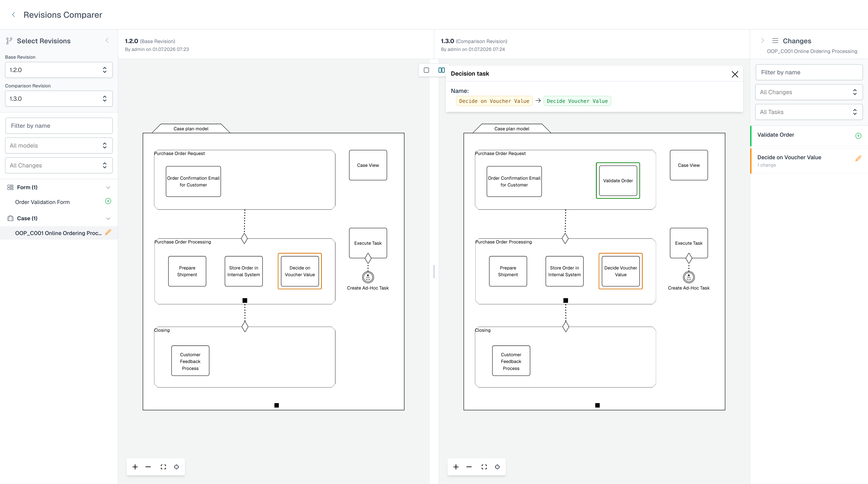Open the All models dropdown

(59, 146)
